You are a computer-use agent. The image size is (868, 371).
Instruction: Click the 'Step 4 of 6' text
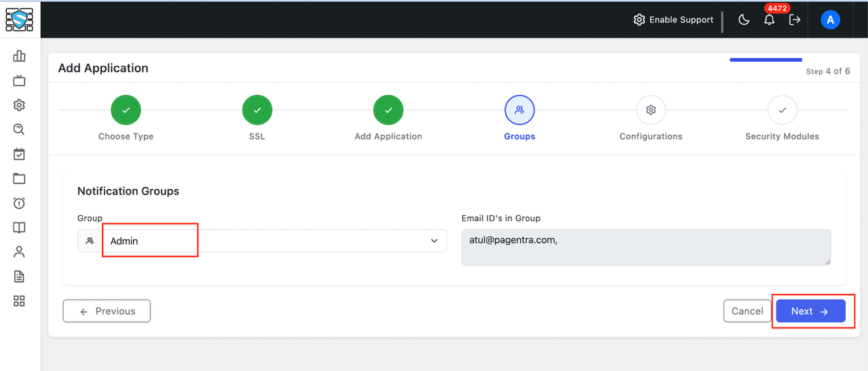pyautogui.click(x=828, y=71)
